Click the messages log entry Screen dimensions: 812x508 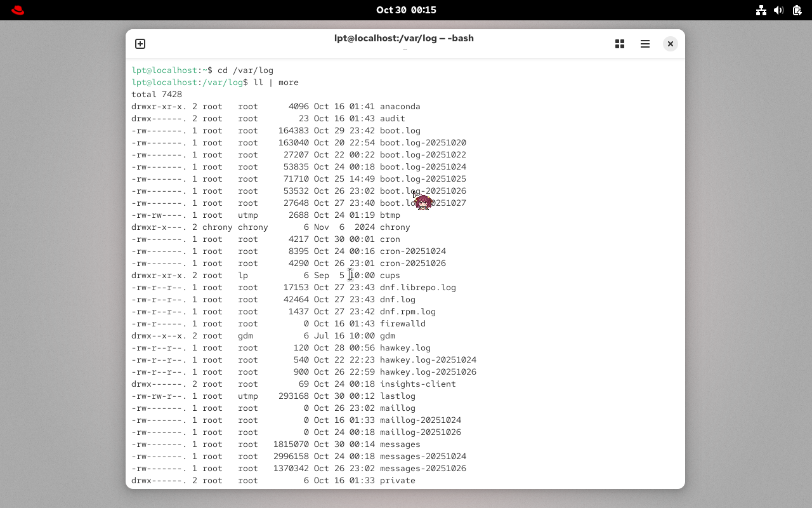400,444
